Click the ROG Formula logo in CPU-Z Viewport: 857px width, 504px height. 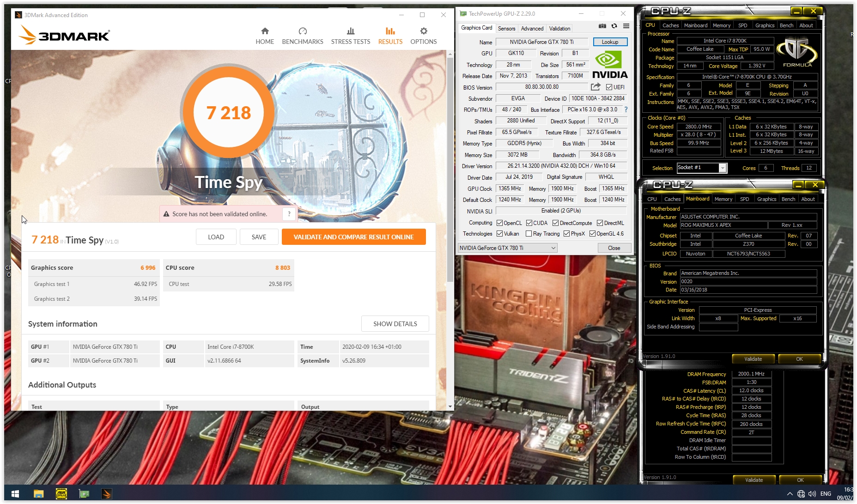pos(797,53)
